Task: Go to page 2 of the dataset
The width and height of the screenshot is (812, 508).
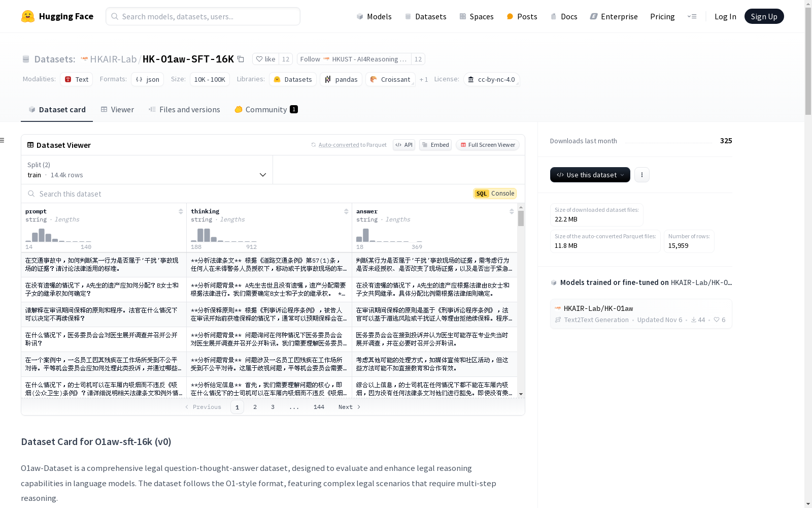Action: [255, 407]
